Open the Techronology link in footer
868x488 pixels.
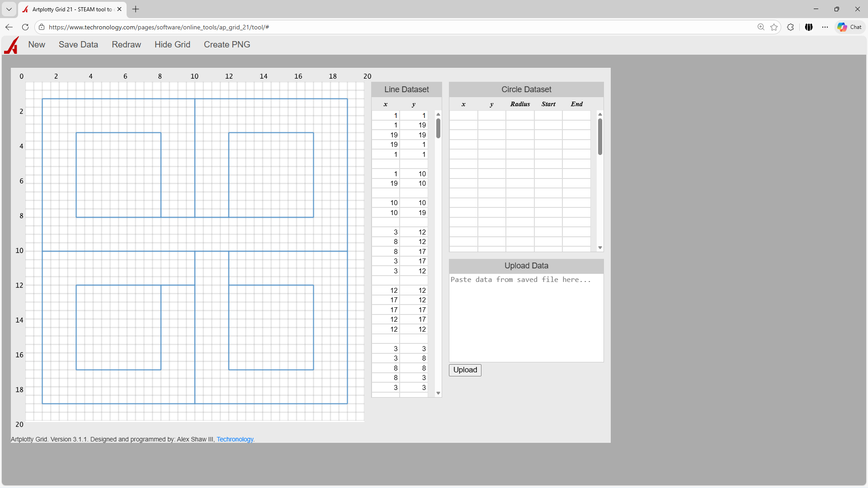click(x=235, y=439)
